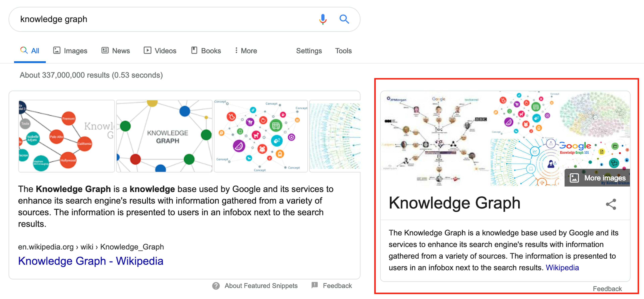The width and height of the screenshot is (644, 299).
Task: Switch to the Books tab
Action: [211, 51]
